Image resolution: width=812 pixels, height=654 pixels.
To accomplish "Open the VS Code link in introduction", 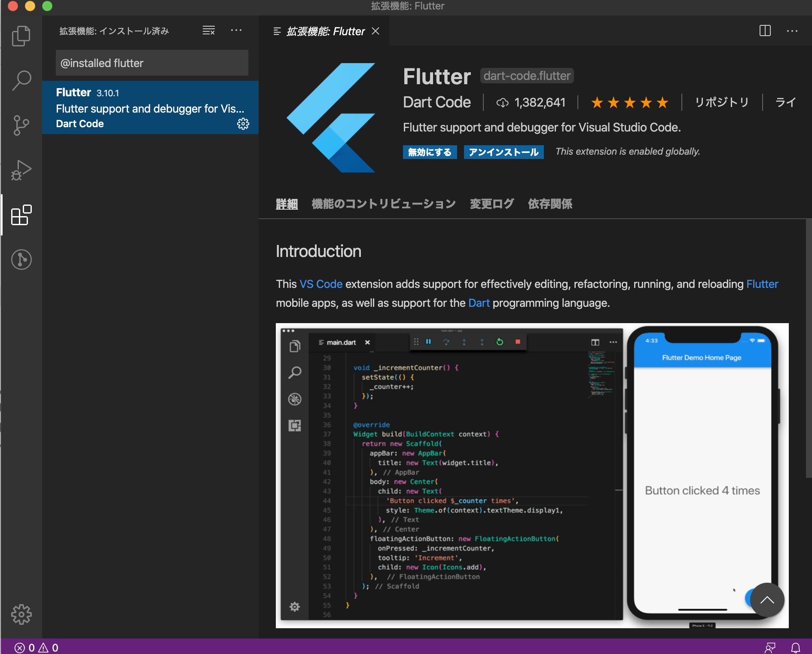I will point(321,284).
